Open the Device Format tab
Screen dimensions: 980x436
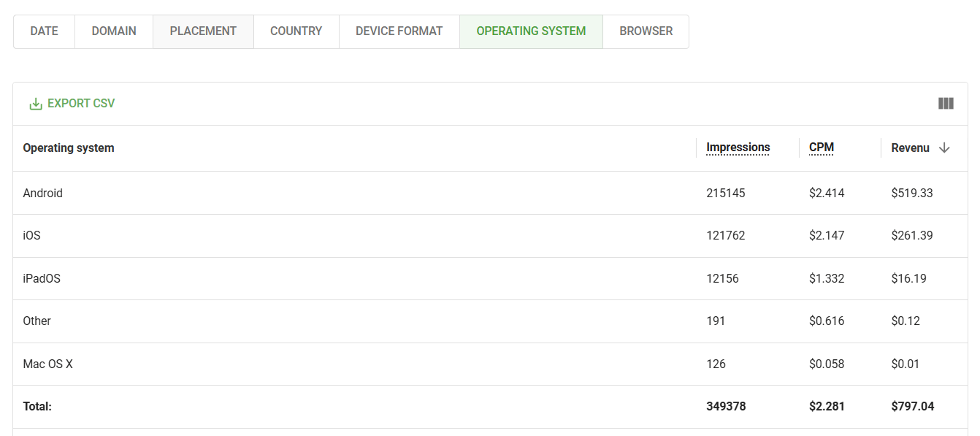[x=399, y=31]
